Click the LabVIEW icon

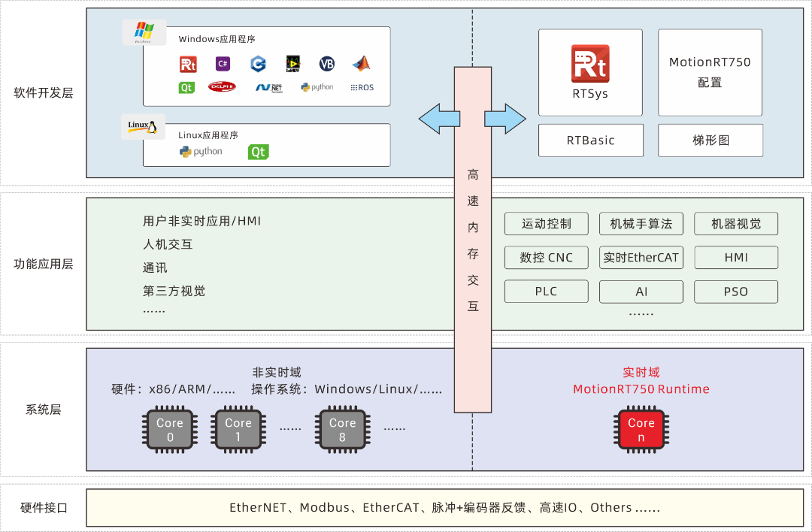tap(292, 64)
